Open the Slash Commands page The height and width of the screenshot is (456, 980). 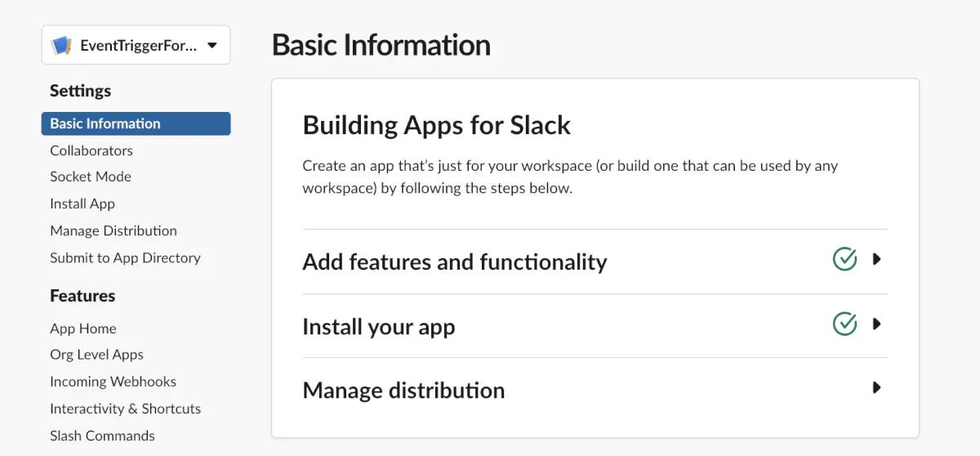[102, 436]
